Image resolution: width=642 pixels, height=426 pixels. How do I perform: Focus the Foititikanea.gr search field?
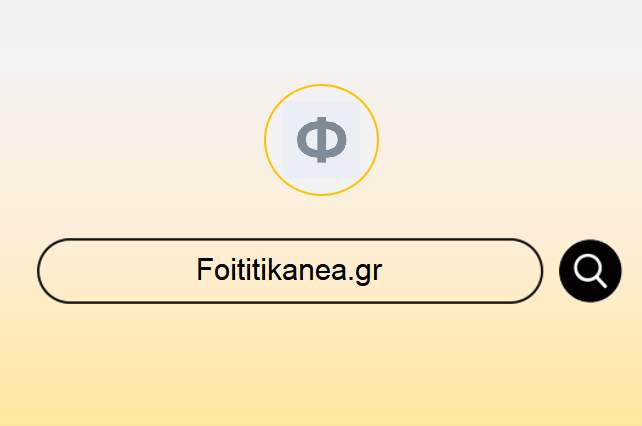(x=290, y=271)
